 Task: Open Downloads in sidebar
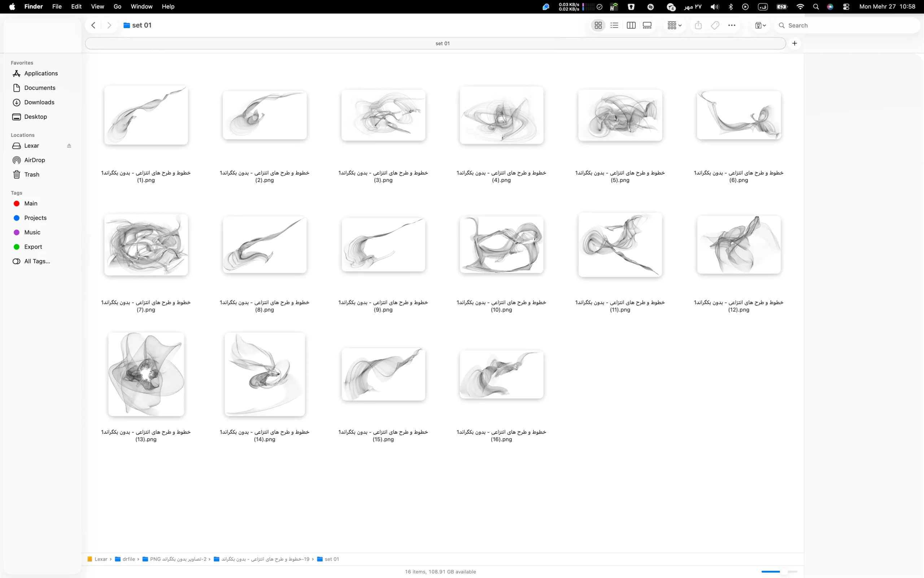[39, 103]
